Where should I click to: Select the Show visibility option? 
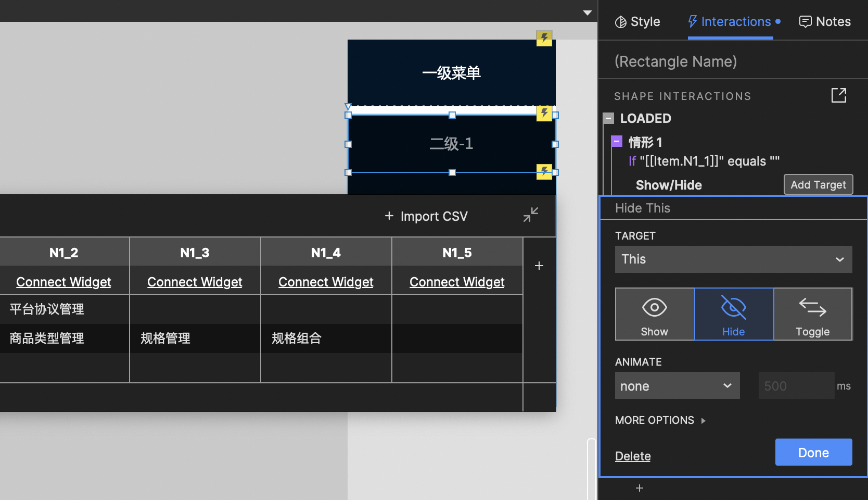tap(654, 314)
